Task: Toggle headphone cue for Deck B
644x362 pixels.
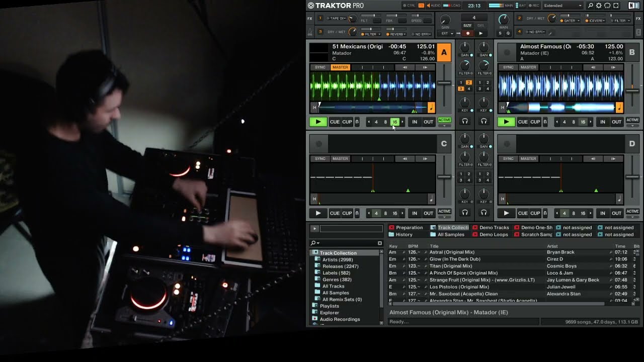Action: click(x=484, y=121)
